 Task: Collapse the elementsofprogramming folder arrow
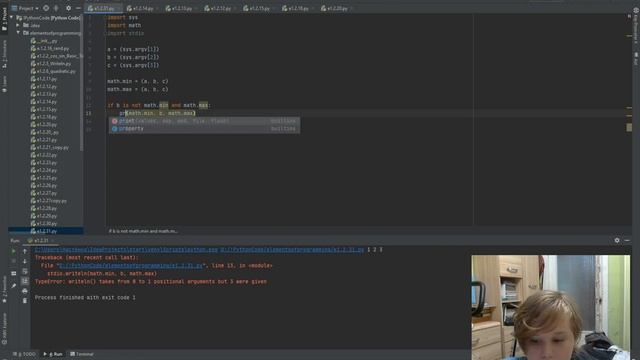click(x=18, y=33)
